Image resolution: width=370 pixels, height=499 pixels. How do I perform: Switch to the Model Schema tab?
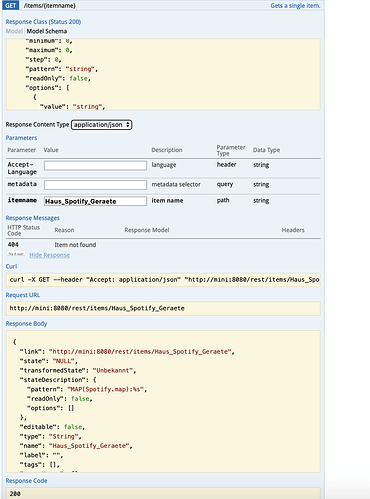tap(47, 31)
